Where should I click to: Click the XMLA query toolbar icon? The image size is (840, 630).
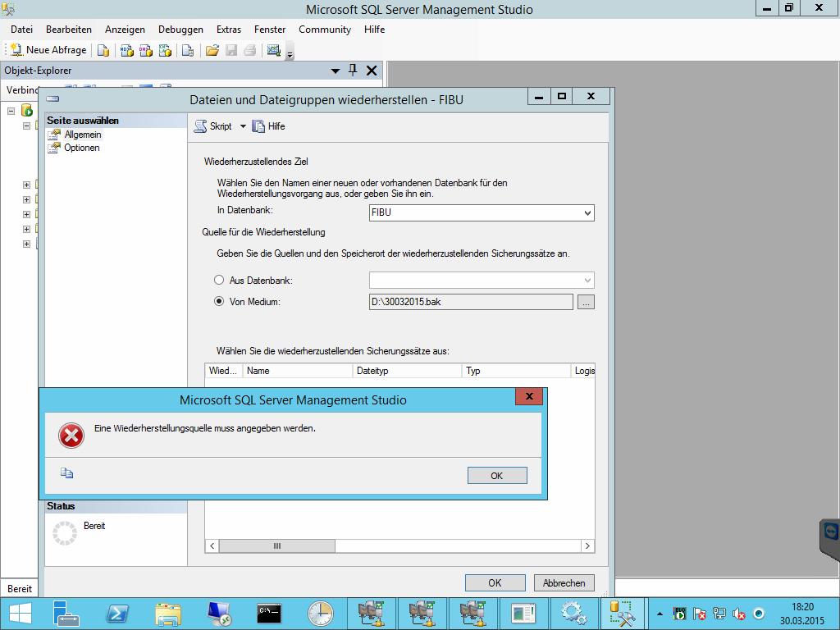(x=165, y=50)
